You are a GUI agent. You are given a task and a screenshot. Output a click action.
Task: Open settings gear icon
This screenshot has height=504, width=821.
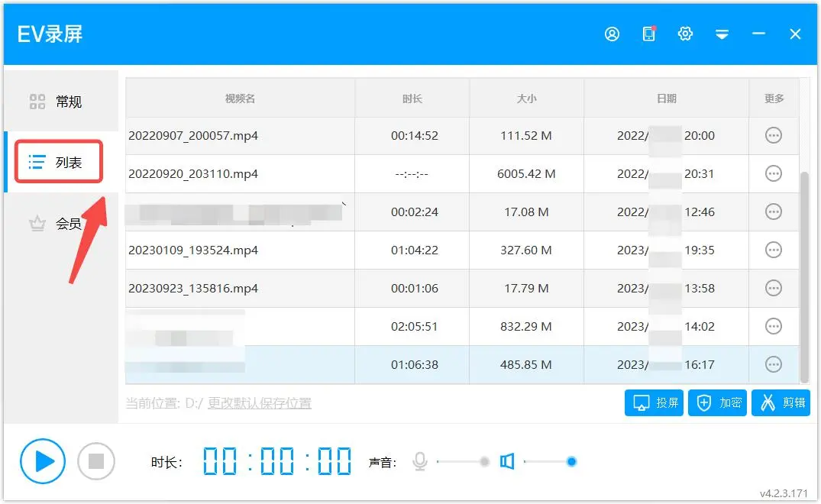click(685, 34)
